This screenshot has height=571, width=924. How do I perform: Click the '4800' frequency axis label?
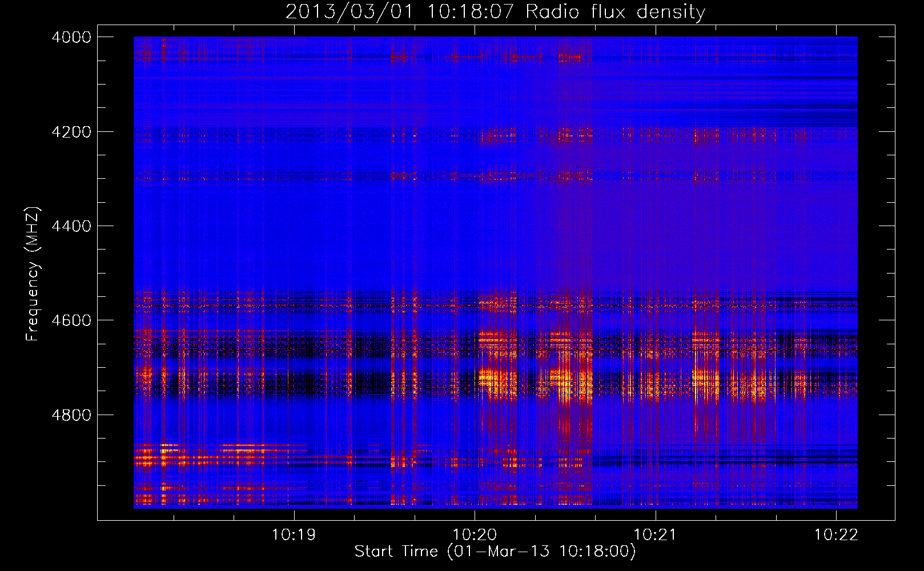pyautogui.click(x=71, y=415)
